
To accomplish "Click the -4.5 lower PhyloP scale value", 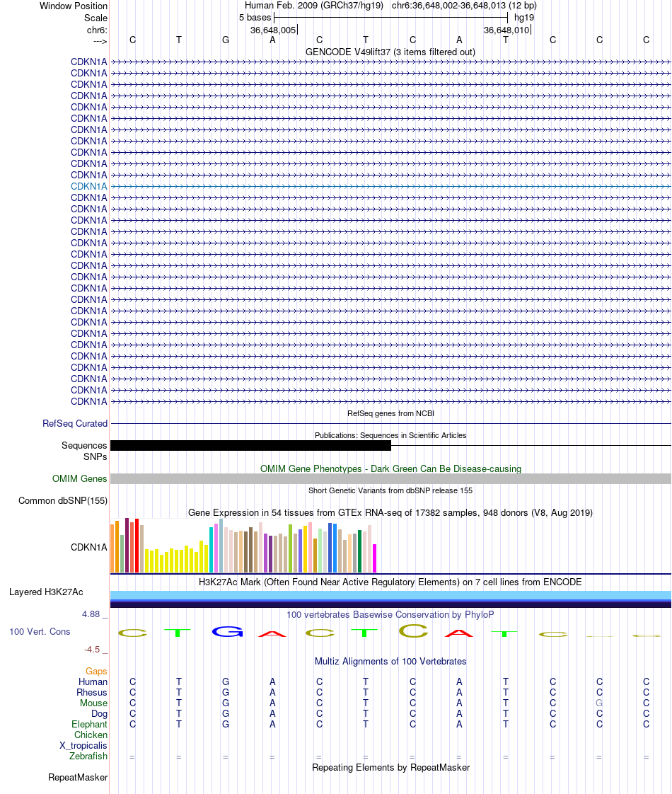I will pos(92,650).
